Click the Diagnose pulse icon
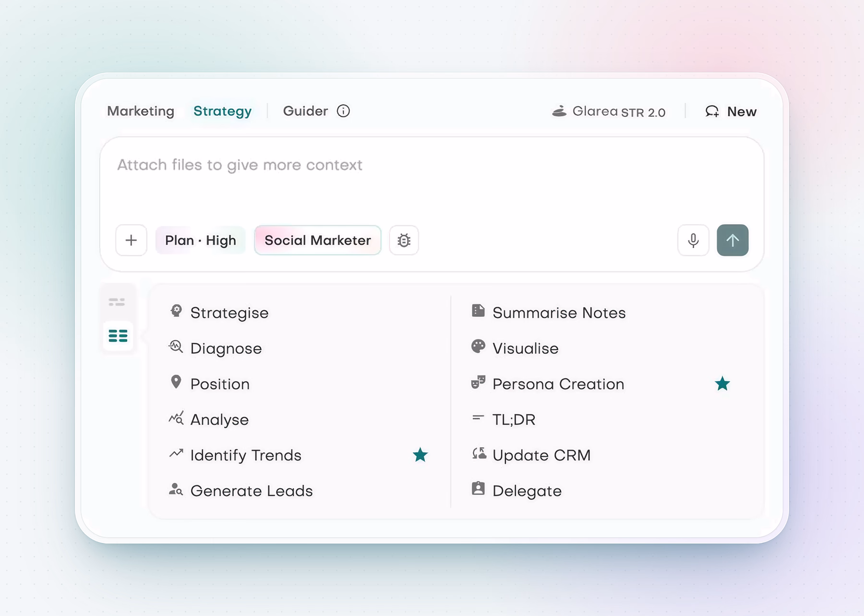This screenshot has width=864, height=616. [176, 347]
